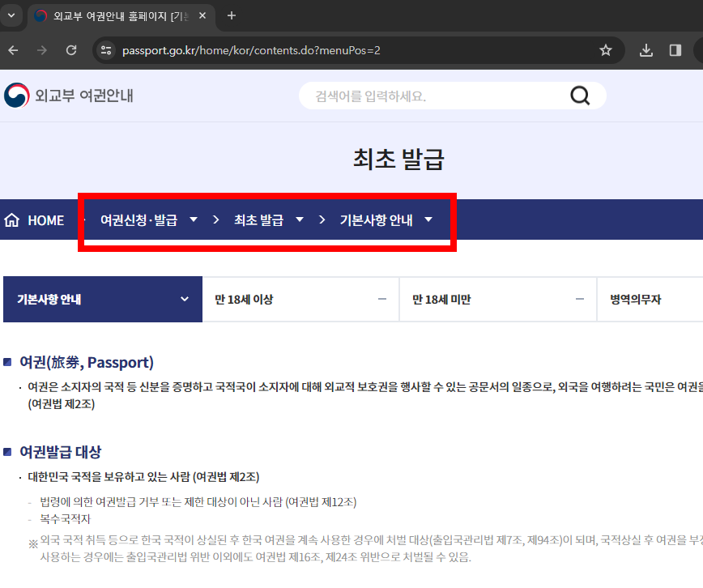The height and width of the screenshot is (588, 703).
Task: View site information icon in the address bar
Action: click(106, 50)
